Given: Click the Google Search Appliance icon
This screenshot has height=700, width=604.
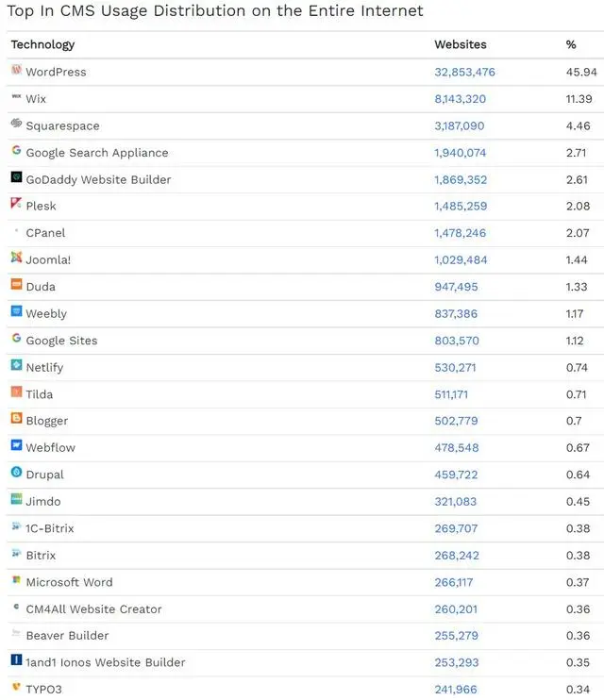Looking at the screenshot, I should point(17,150).
